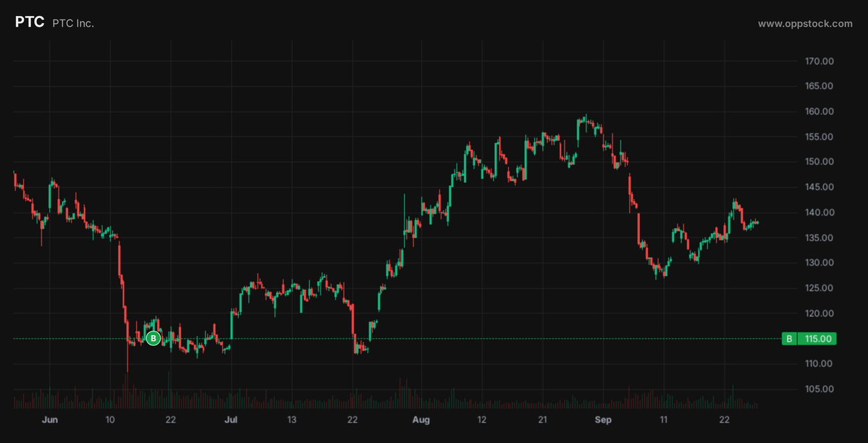Click the 165.00 price axis label

(819, 86)
